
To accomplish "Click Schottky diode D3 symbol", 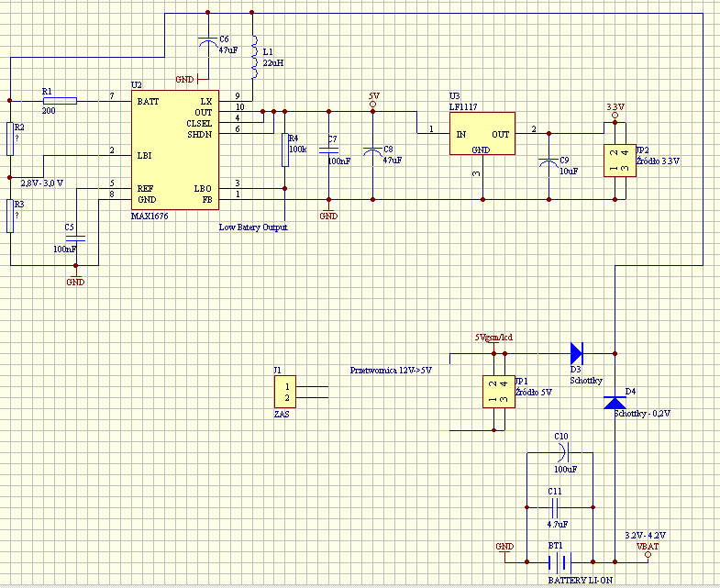I will coord(577,354).
